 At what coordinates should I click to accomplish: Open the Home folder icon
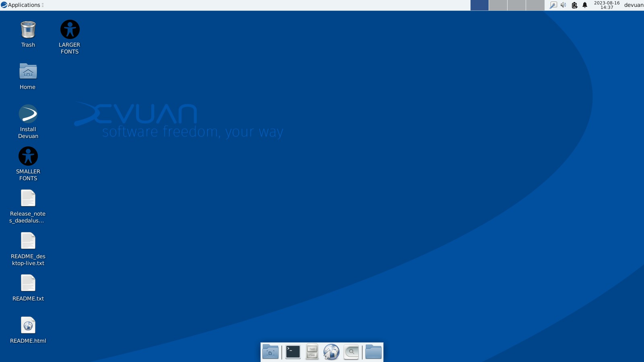[28, 72]
